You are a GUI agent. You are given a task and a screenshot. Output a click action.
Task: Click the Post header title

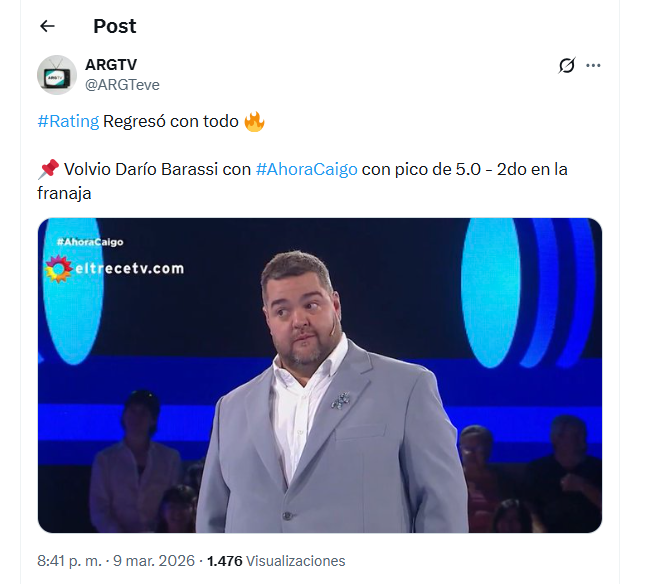(x=115, y=26)
